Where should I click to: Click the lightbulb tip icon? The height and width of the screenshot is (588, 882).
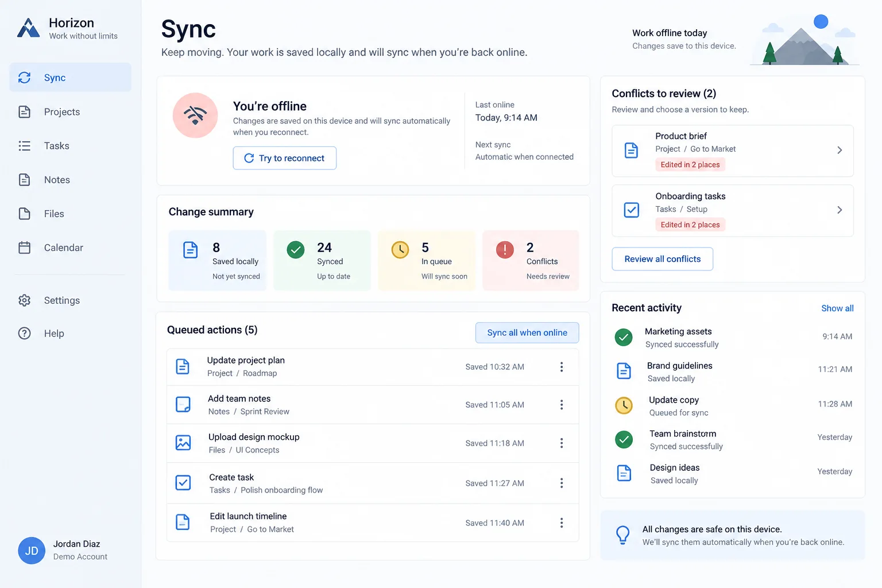pos(623,535)
